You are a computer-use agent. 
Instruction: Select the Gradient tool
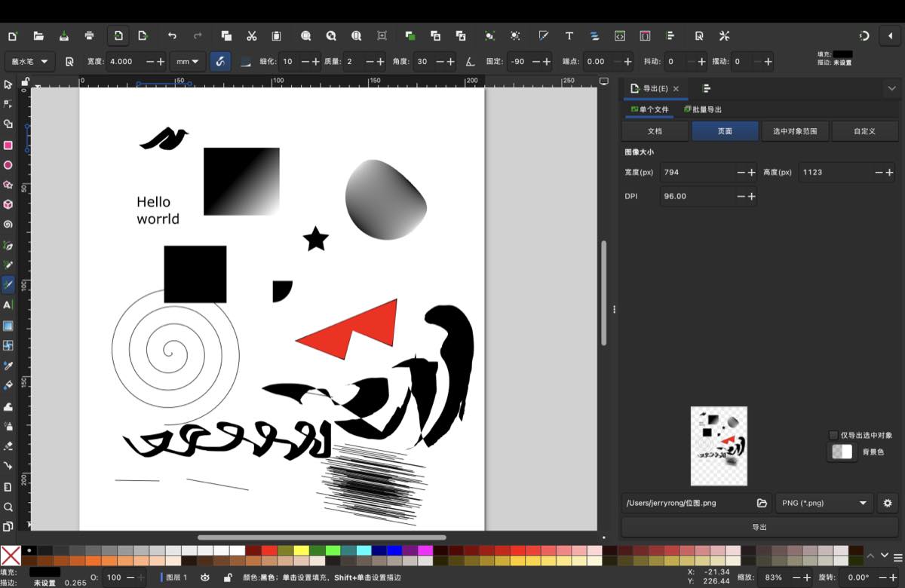(x=8, y=326)
